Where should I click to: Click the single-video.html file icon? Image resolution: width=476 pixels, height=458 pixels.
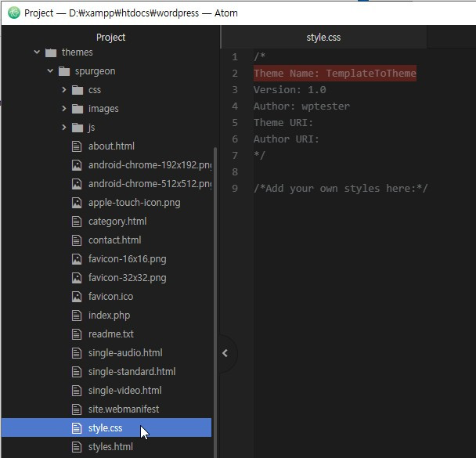pyautogui.click(x=77, y=391)
